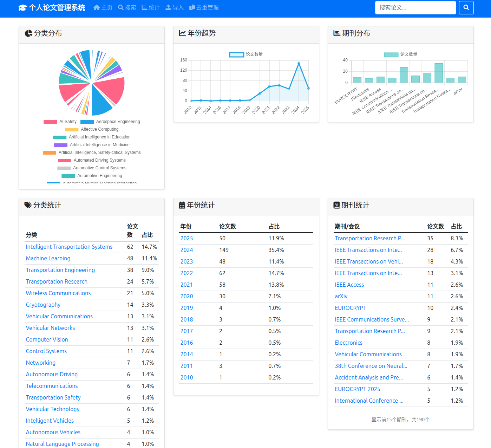Click bar chart icon beside 期刊分布
Viewport: 491px width, 448px height.
pos(336,33)
